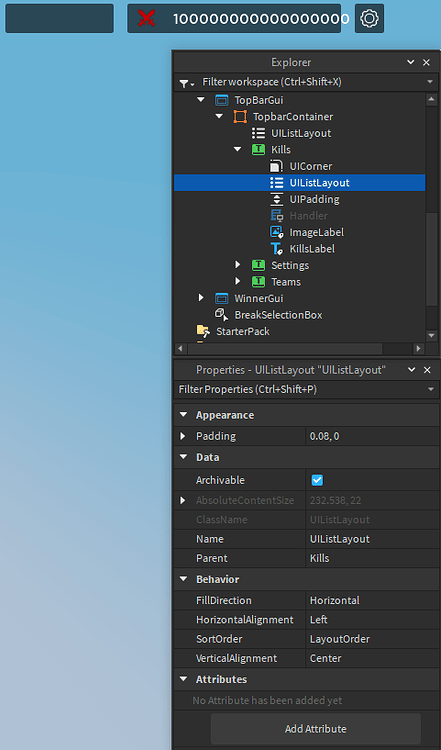Viewport: 441px width, 750px height.
Task: Collapse the Kills tree node
Action: click(238, 149)
